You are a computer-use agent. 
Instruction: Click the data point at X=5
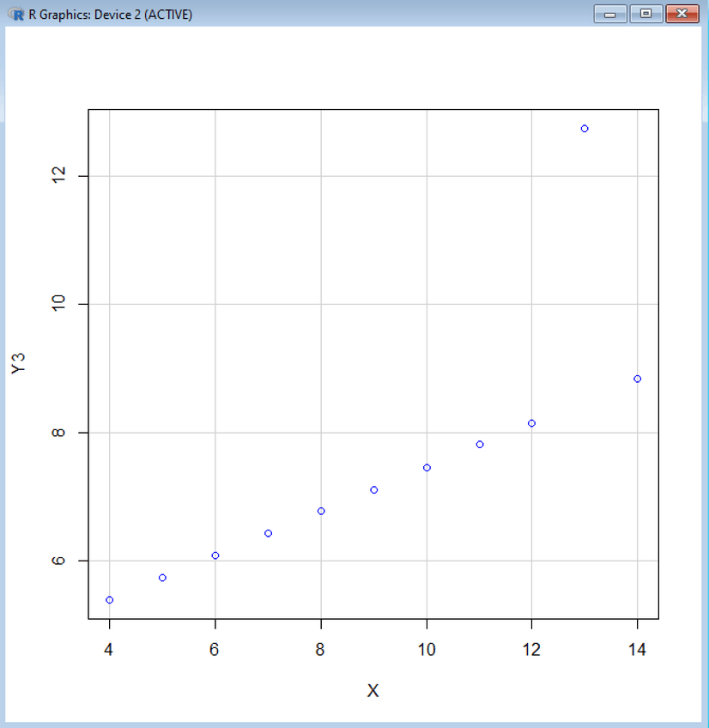point(162,578)
